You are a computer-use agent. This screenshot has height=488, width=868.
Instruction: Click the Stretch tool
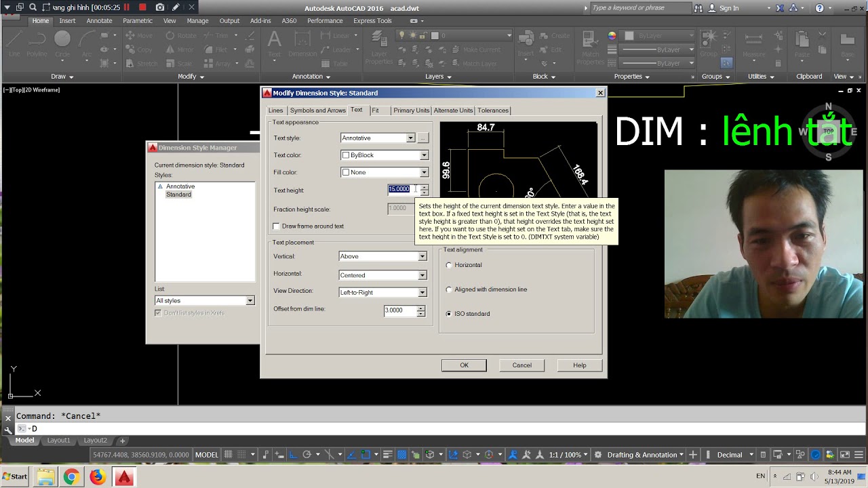140,64
